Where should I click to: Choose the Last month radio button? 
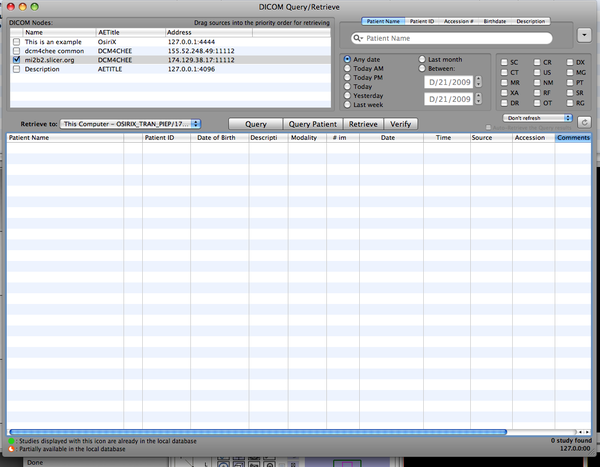coord(422,60)
